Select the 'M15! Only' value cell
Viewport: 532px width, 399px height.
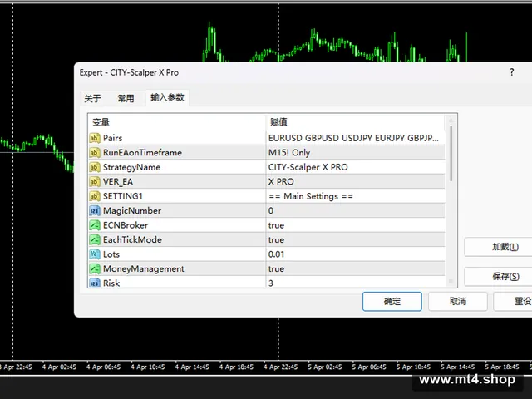[x=355, y=153]
